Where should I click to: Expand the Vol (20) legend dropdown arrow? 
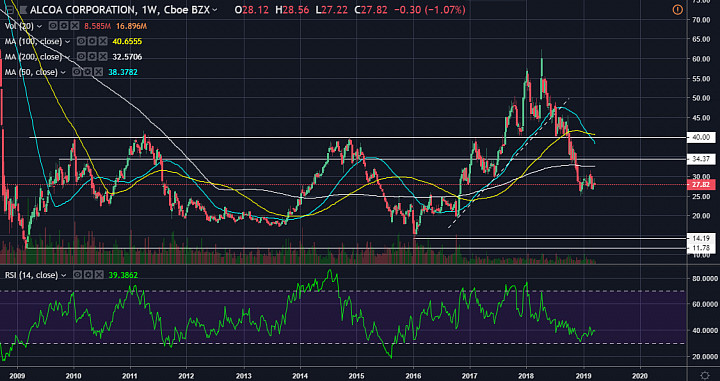39,27
